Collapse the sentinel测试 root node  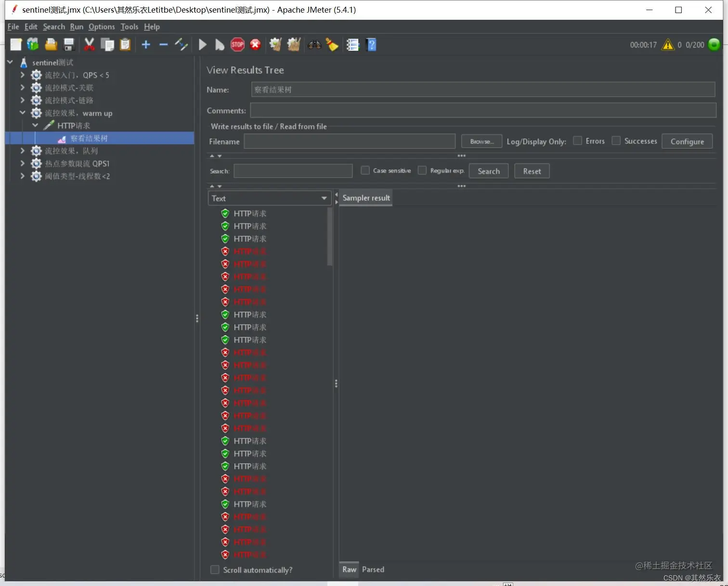point(10,62)
